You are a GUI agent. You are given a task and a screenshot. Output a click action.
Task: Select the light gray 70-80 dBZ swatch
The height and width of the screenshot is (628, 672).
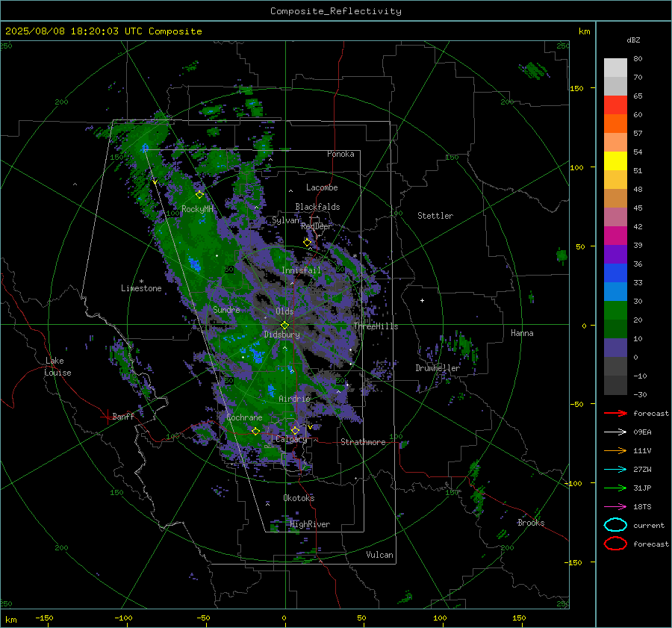[615, 68]
